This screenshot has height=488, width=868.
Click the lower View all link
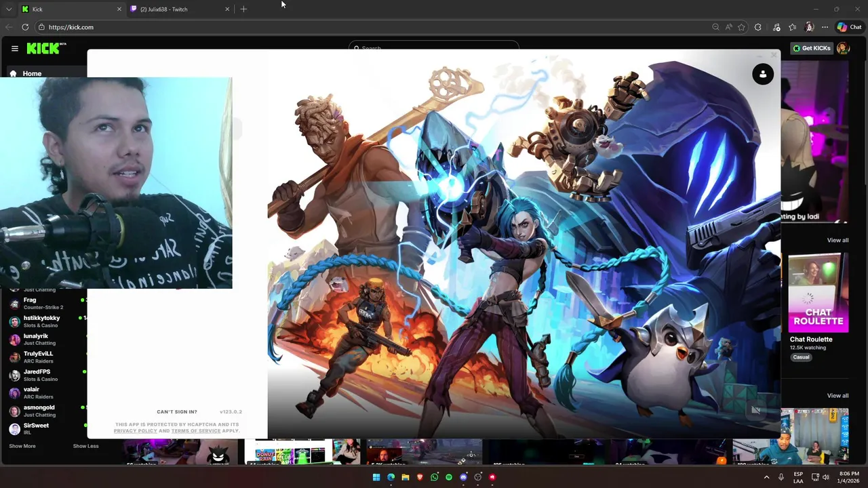837,395
